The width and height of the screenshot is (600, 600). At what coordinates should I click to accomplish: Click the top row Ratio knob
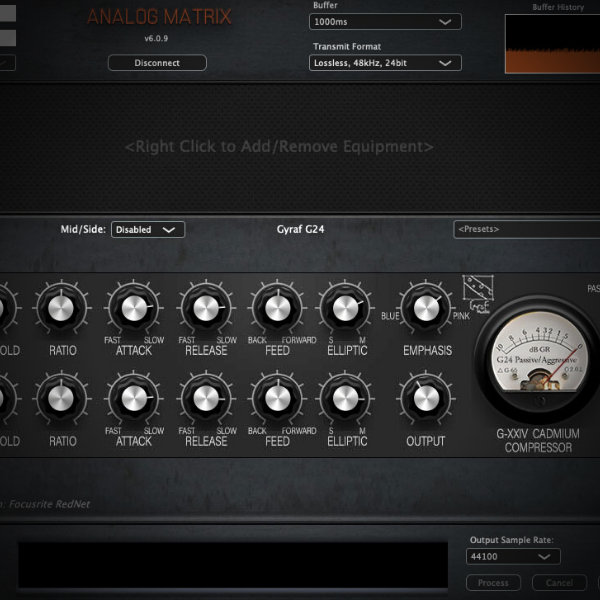[61, 308]
